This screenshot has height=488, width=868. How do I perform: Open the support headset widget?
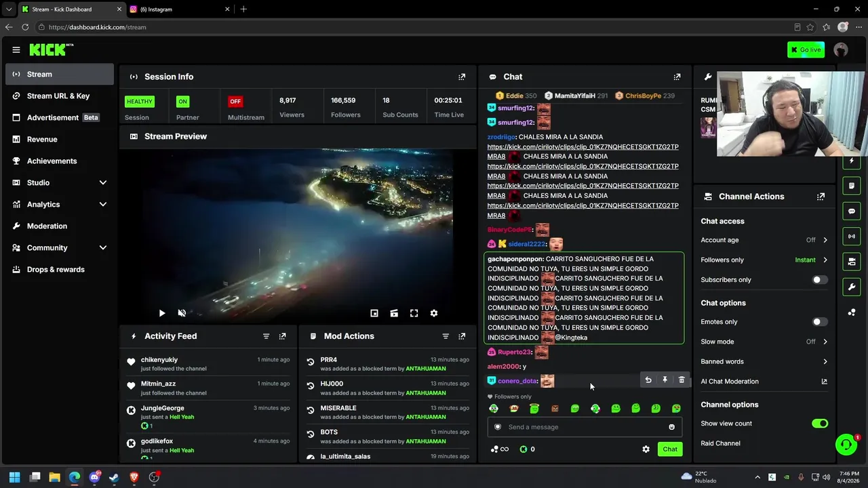click(846, 445)
